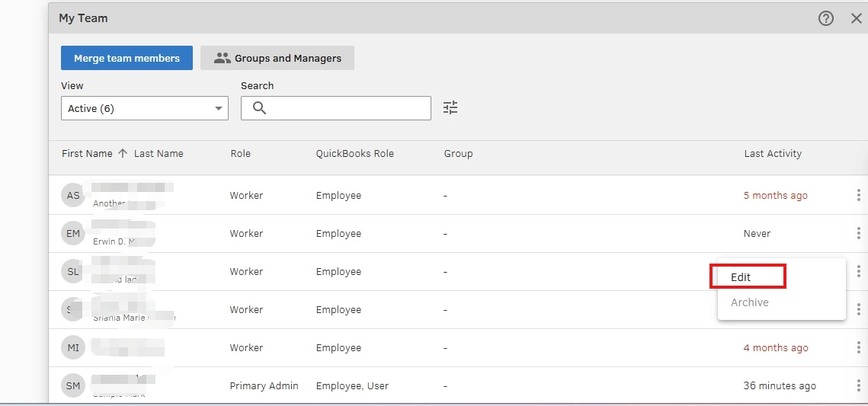Open three-dot menu for EM row
The width and height of the screenshot is (868, 406).
pyautogui.click(x=858, y=233)
